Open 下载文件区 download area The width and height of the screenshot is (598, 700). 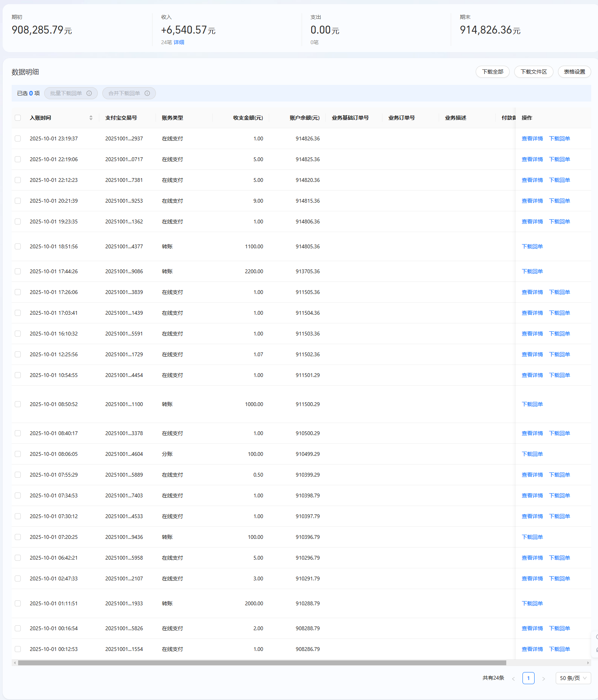[x=533, y=72]
